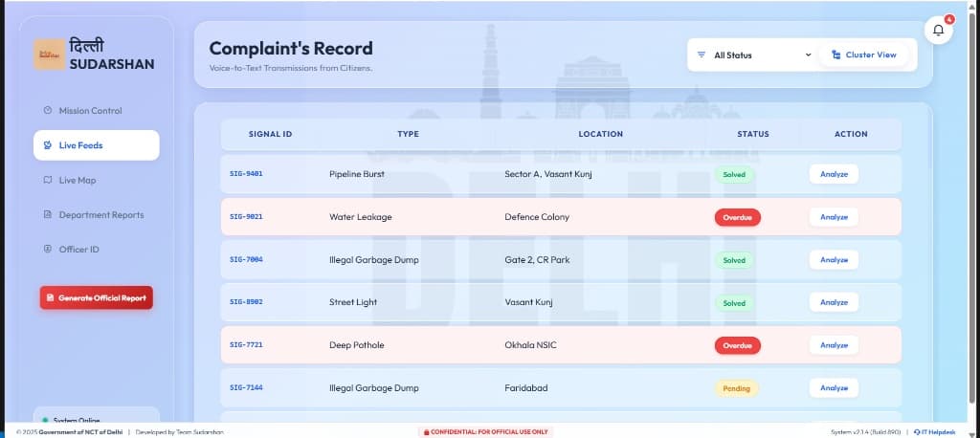This screenshot has width=980, height=438.
Task: Click the Complaint's Record heading
Action: tap(291, 48)
